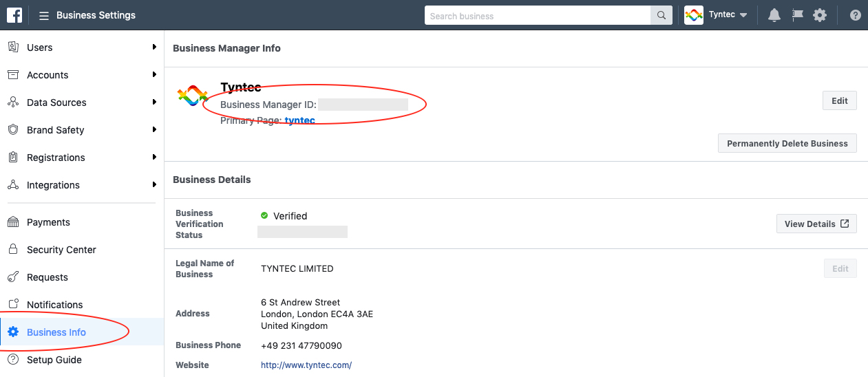Screen dimensions: 868x377
Task: Click the Verified status text
Action: pyautogui.click(x=290, y=216)
